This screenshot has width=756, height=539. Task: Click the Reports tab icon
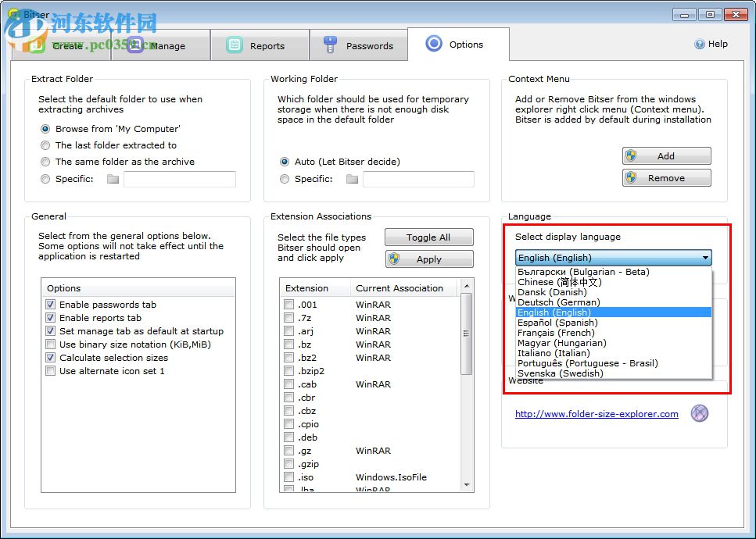tap(234, 45)
